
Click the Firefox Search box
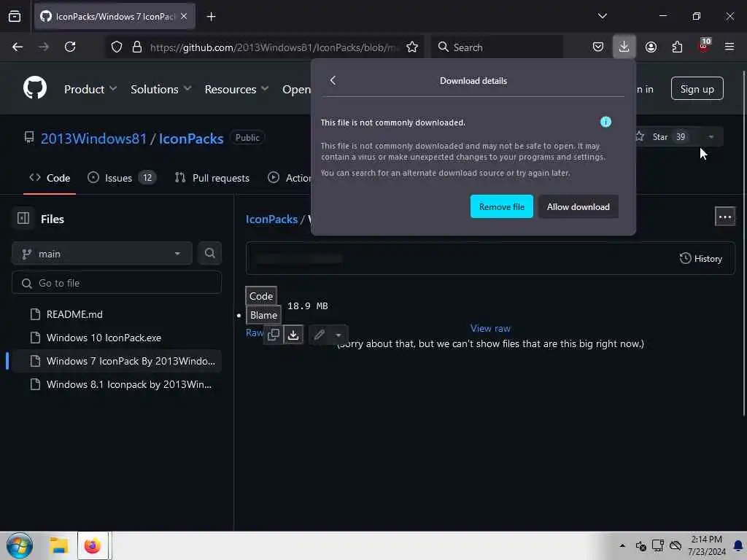[497, 47]
